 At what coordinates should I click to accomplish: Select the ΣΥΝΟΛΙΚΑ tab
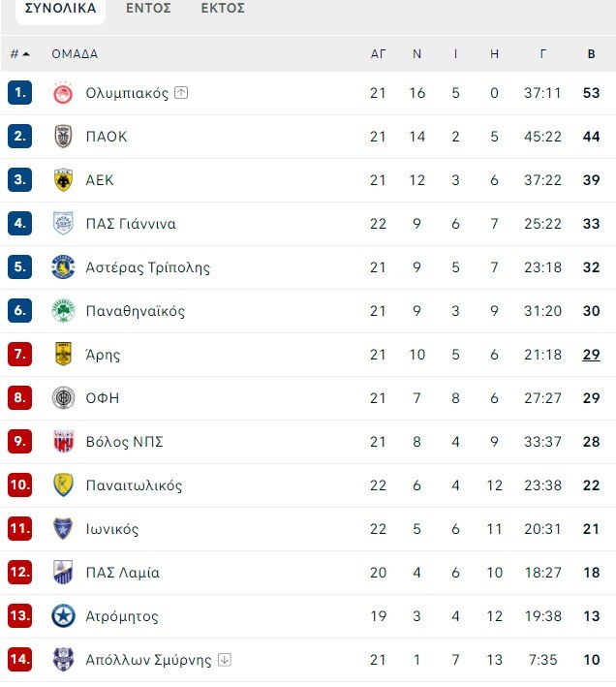(60, 9)
